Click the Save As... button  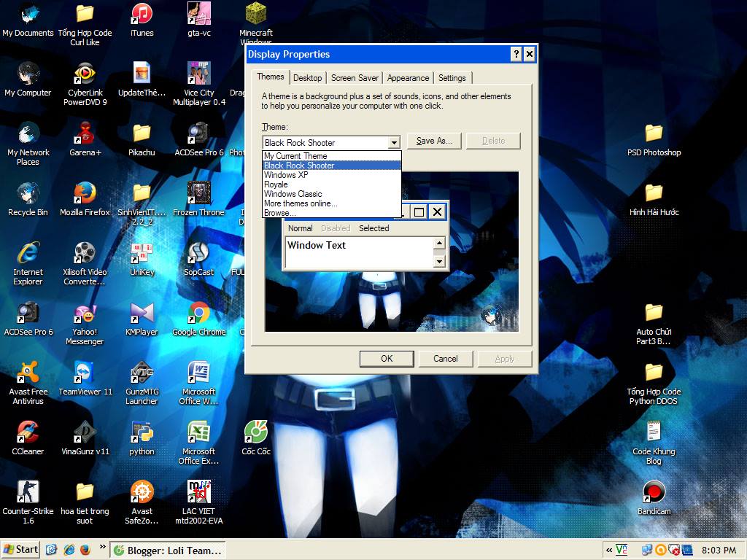point(434,141)
